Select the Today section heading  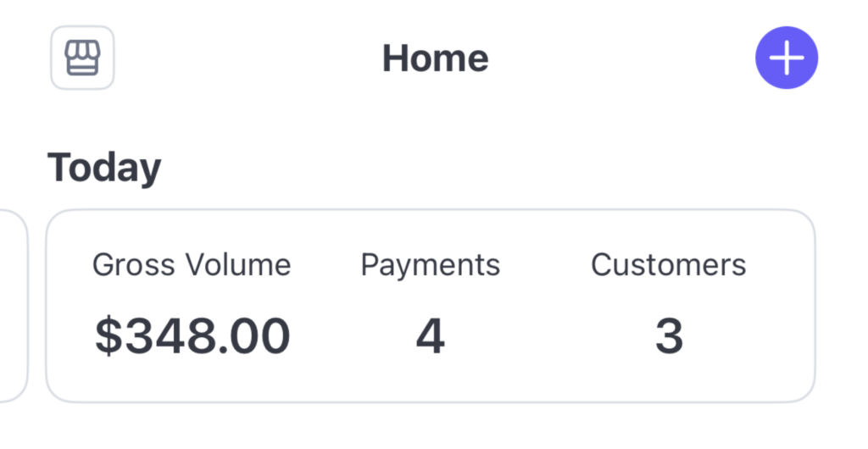[103, 167]
